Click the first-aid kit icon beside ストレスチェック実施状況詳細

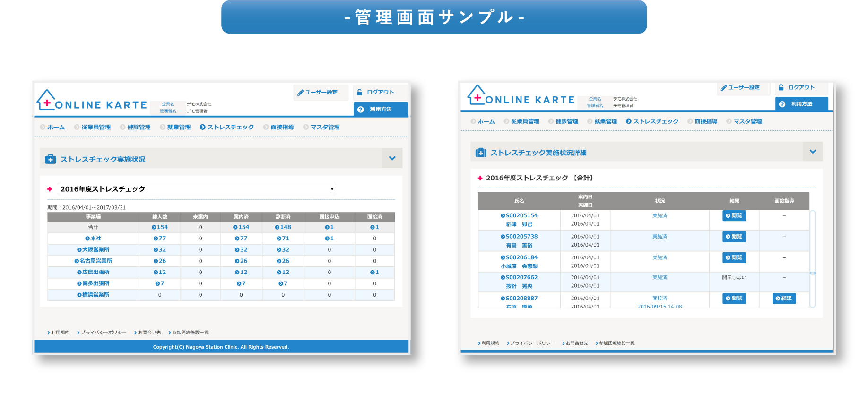[x=481, y=153]
